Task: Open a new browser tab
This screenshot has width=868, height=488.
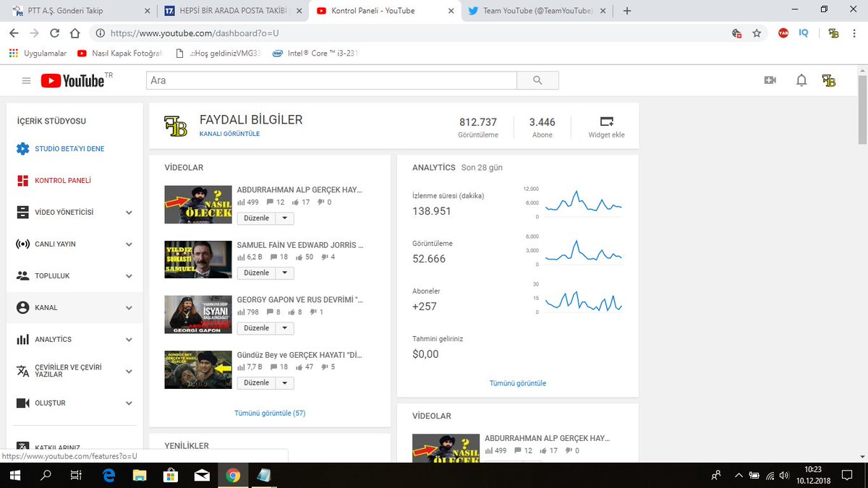Action: [626, 11]
